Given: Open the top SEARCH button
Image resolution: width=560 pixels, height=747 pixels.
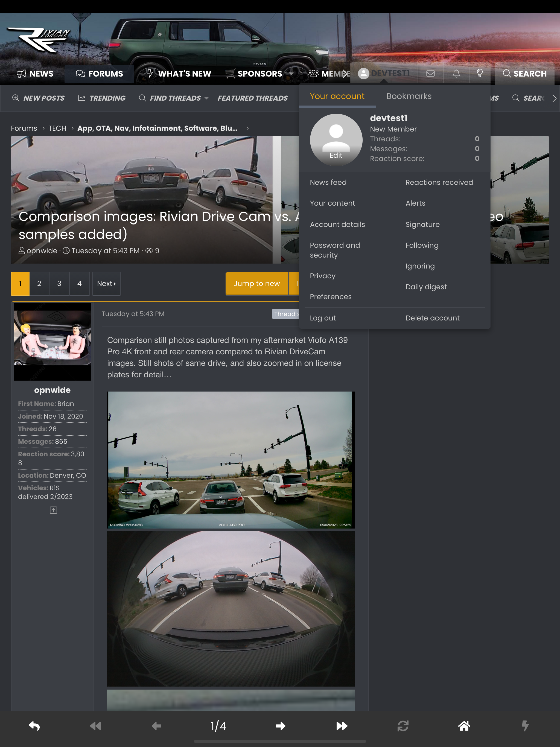Looking at the screenshot, I should click(x=524, y=74).
